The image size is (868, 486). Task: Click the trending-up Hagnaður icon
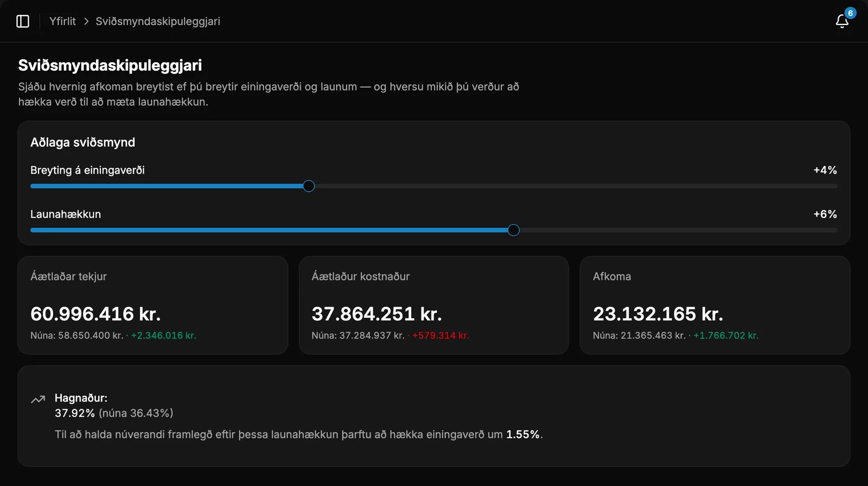pyautogui.click(x=38, y=400)
